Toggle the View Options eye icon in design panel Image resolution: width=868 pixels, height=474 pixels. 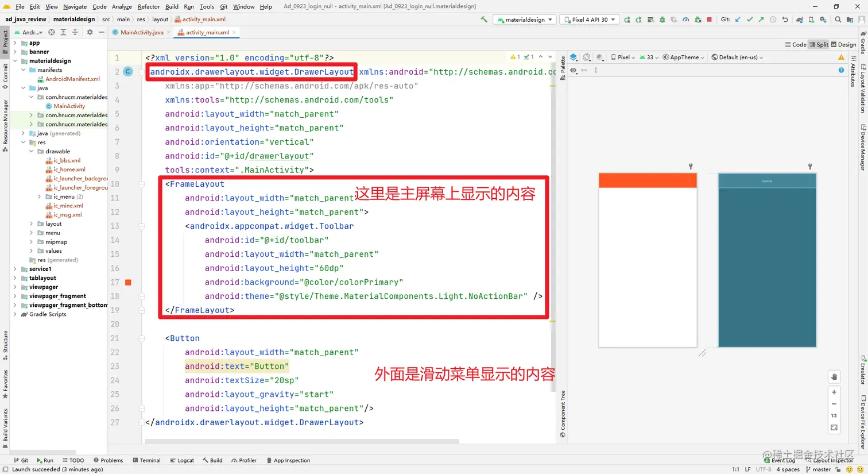pos(573,70)
